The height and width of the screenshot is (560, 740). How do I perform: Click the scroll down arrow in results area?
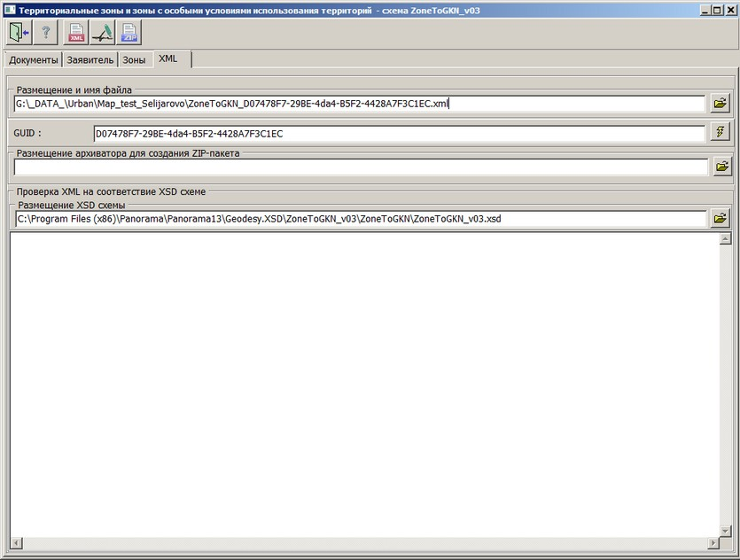coord(725,542)
